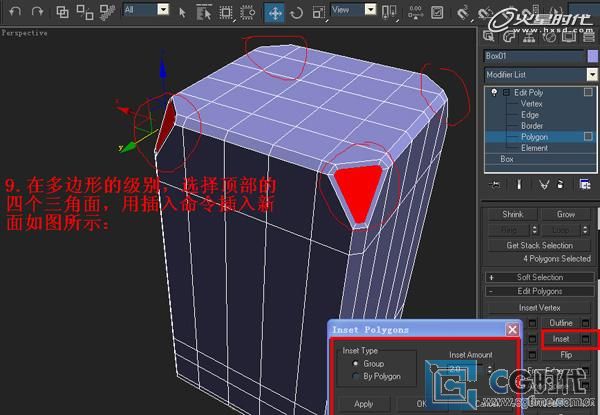The height and width of the screenshot is (415, 600).
Task: Click the Remove Modifier from Stack icon
Action: pos(560,185)
